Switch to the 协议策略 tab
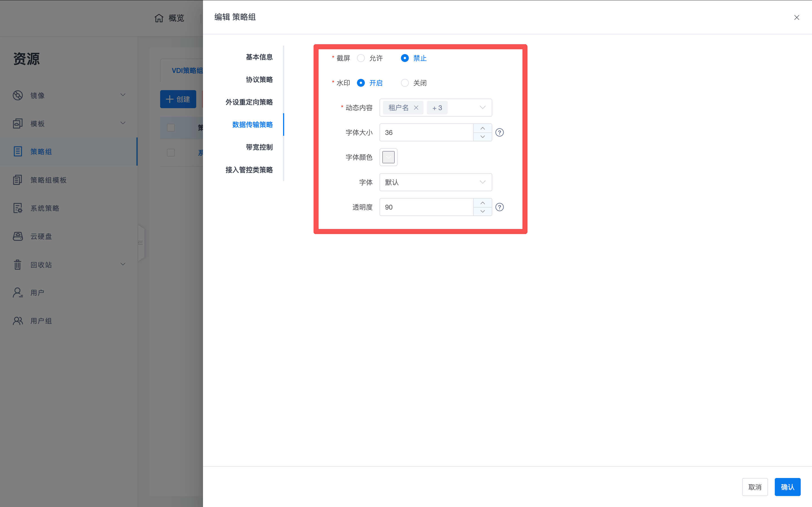The width and height of the screenshot is (812, 507). [x=259, y=80]
